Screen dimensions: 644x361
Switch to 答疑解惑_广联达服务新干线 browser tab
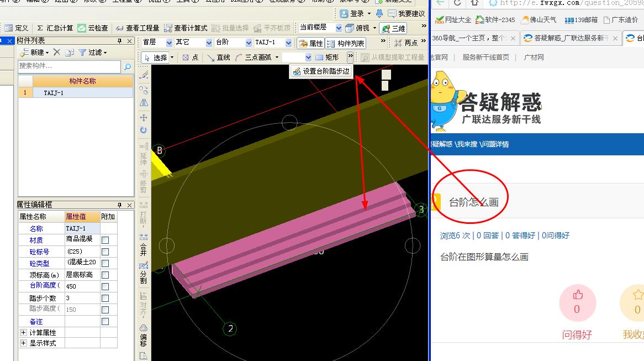[570, 38]
